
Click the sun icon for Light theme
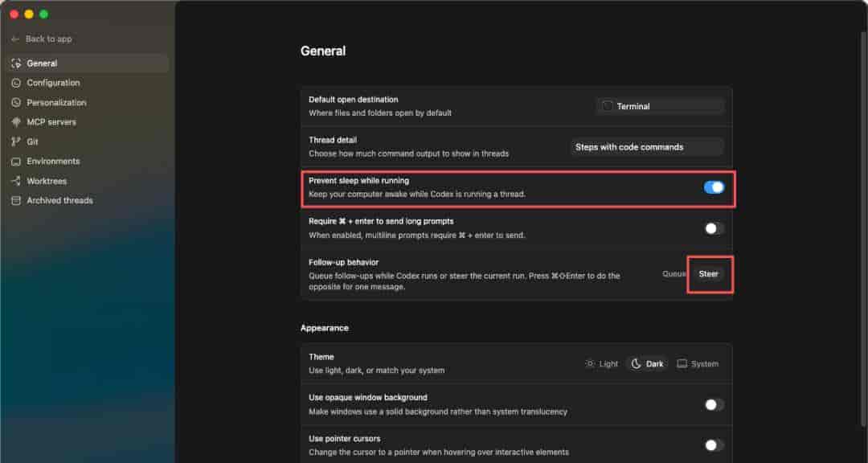(x=590, y=364)
